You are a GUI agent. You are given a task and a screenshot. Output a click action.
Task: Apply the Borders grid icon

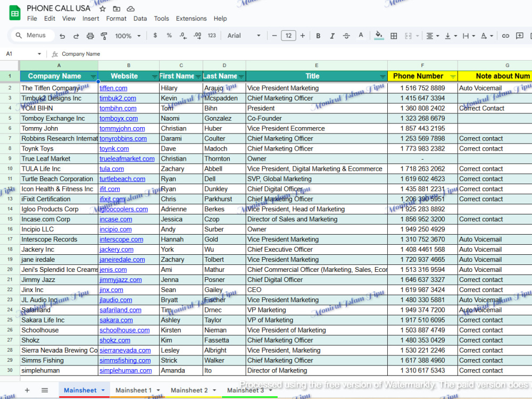(394, 36)
